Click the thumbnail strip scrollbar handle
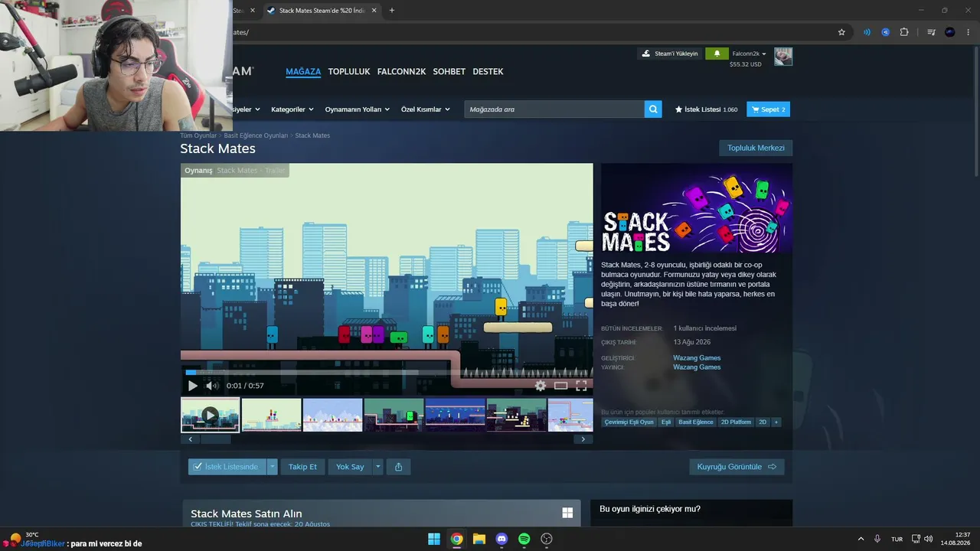This screenshot has height=551, width=980. pos(215,439)
